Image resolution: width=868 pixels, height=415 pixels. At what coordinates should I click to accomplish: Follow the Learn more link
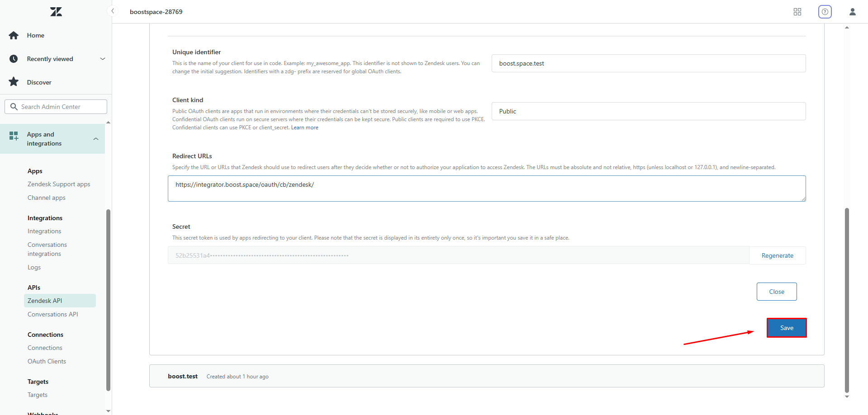[x=305, y=127]
